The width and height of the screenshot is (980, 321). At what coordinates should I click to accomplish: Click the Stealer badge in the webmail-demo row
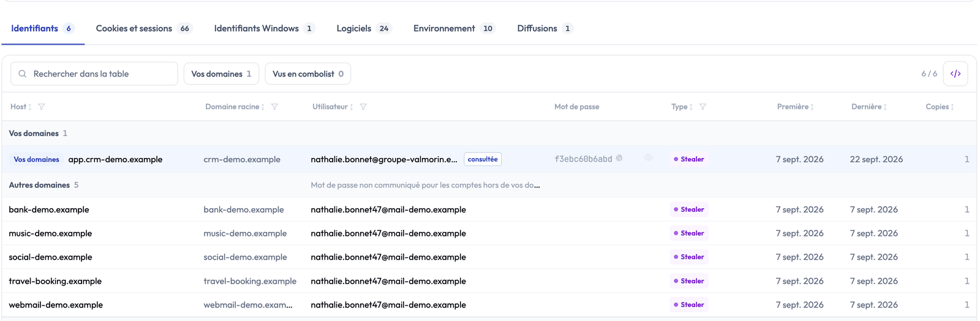coord(689,304)
